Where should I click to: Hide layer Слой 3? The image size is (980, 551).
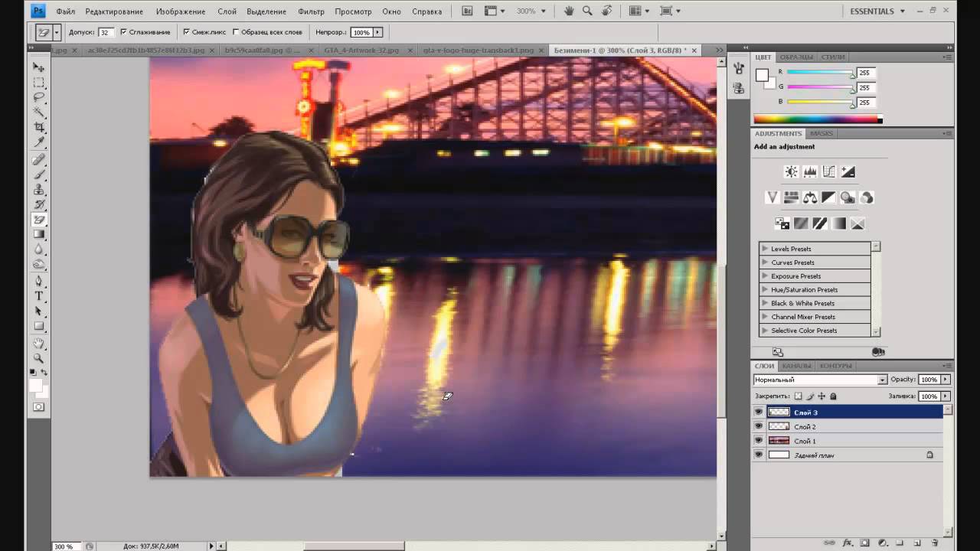(759, 412)
